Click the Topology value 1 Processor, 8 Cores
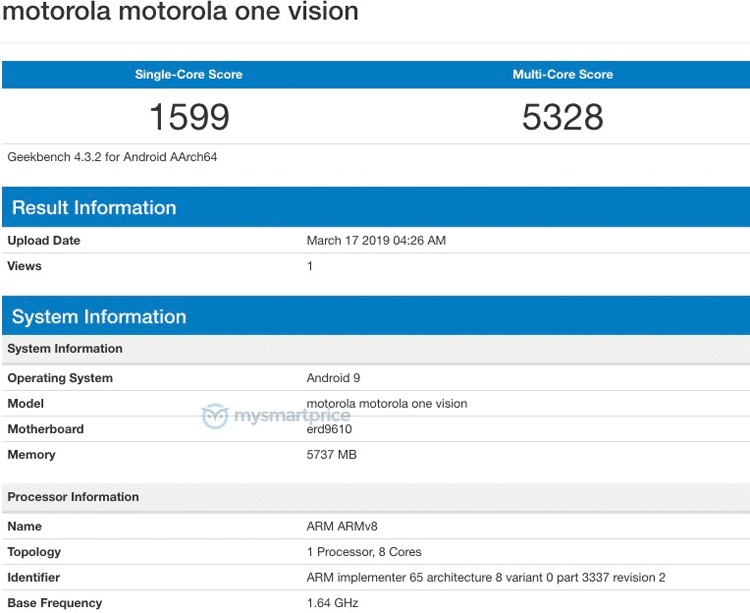Screen dimensions: 750x613 [x=364, y=552]
